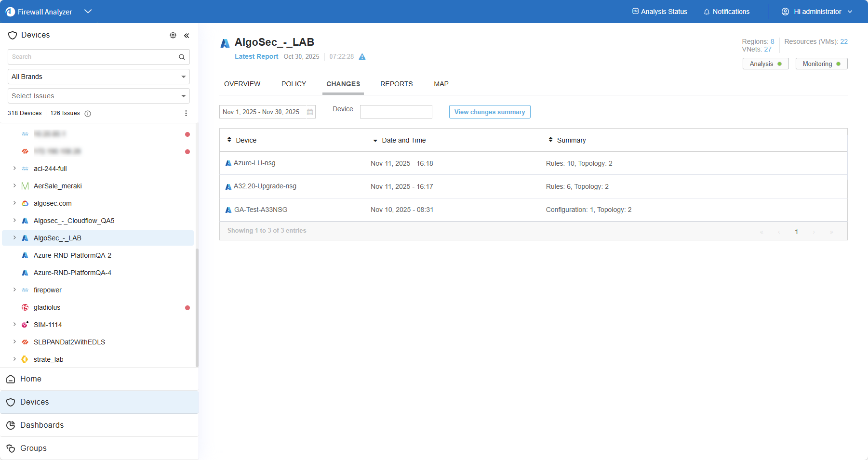Screen dimensions: 868x460
Task: Toggle the Analysis status button
Action: 765,64
